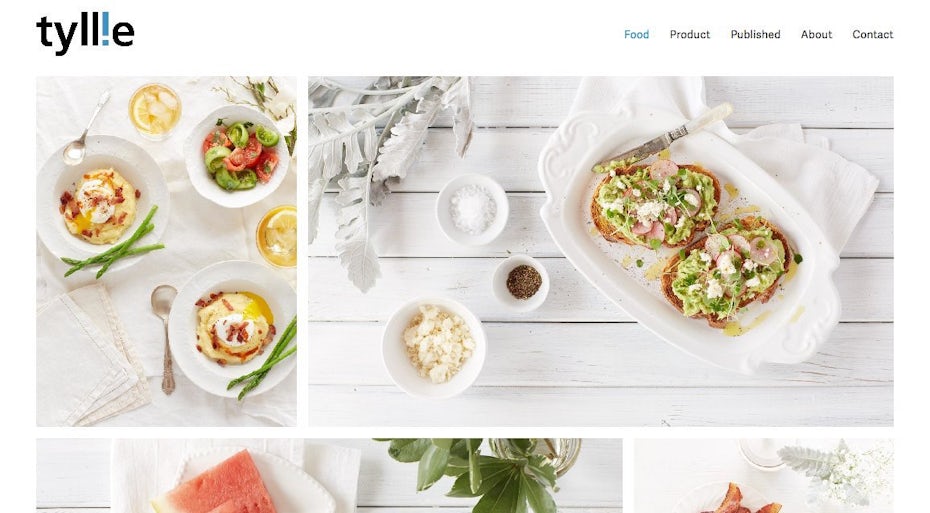
Task: Click the white flowers beside the bacon
Action: coord(842,471)
